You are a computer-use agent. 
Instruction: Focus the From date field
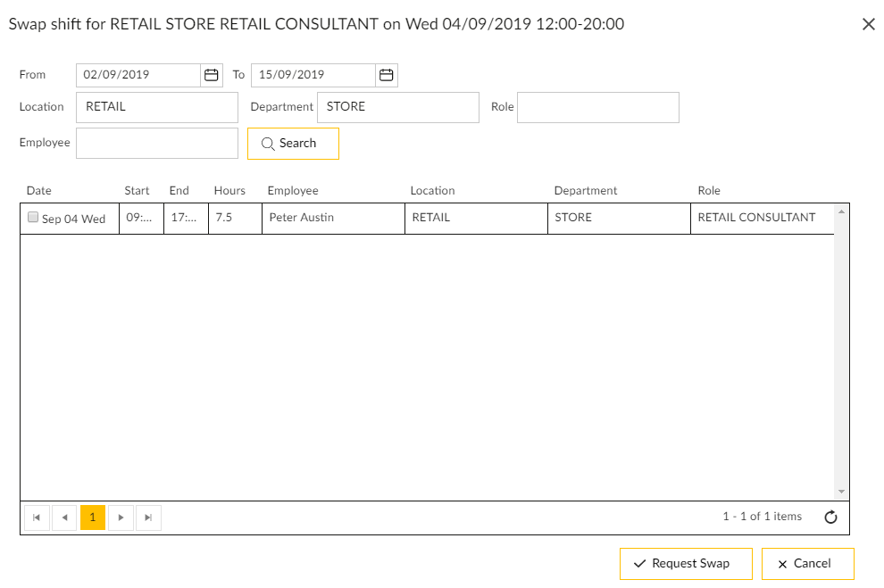138,75
